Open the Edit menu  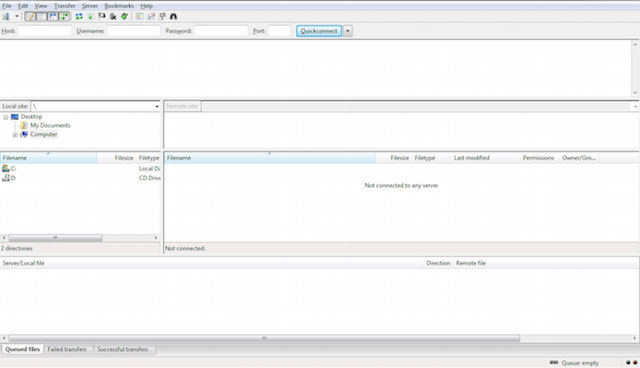pos(23,6)
